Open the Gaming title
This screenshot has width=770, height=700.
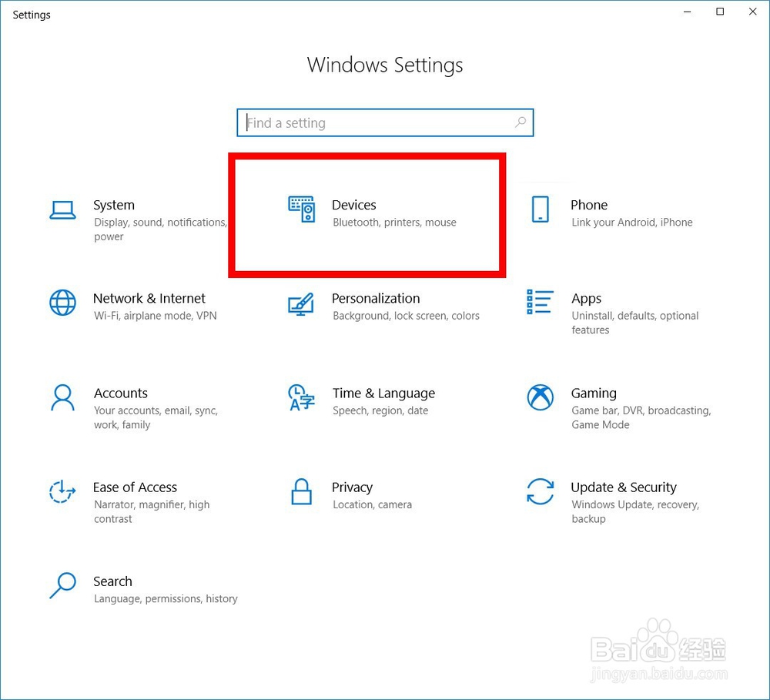point(594,393)
